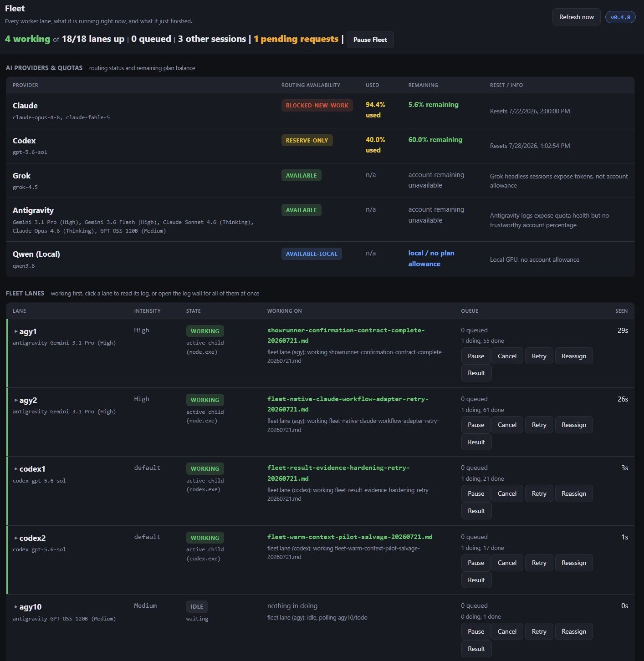The image size is (644, 661).
Task: Open Result for codex1 lane
Action: tap(476, 511)
